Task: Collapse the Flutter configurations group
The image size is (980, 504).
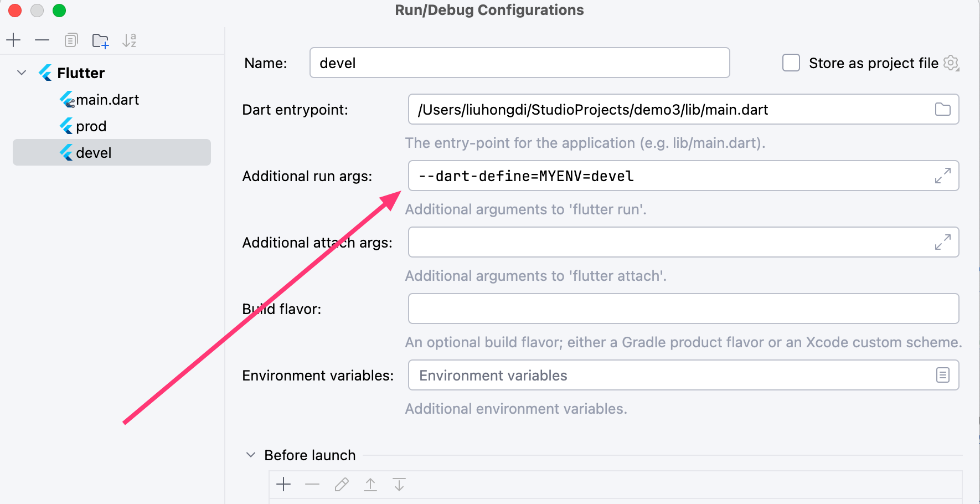Action: click(x=22, y=73)
